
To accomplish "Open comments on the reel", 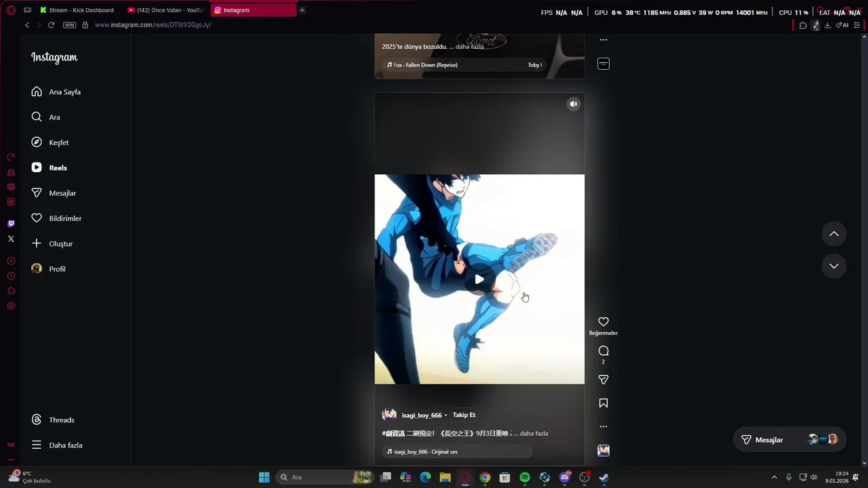I will tap(604, 351).
